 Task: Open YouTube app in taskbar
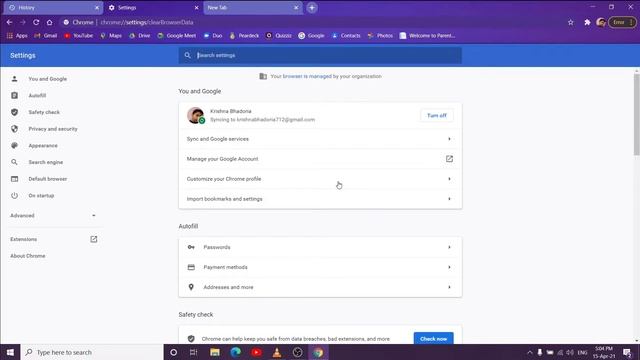pos(256,352)
